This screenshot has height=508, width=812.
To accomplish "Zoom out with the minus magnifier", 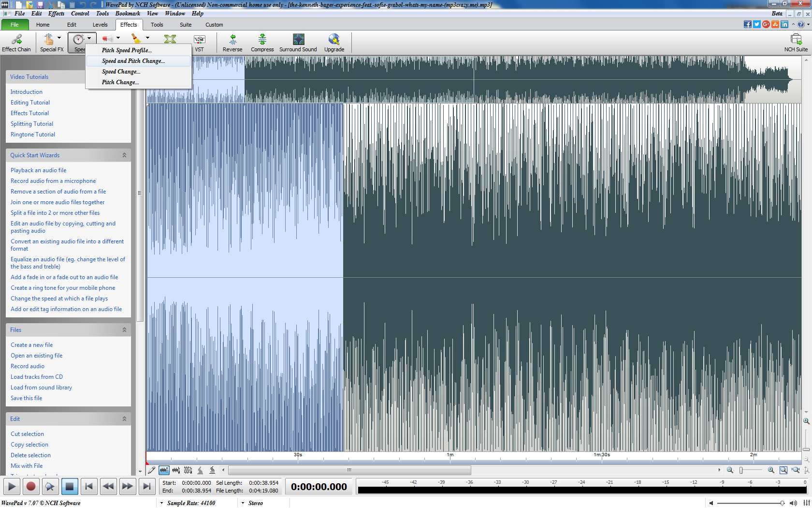I will (x=730, y=470).
